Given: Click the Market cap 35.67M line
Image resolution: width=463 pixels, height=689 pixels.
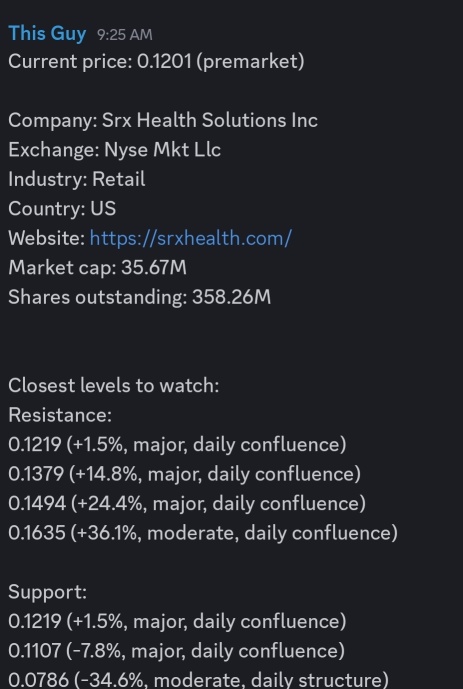Looking at the screenshot, I should point(98,268).
